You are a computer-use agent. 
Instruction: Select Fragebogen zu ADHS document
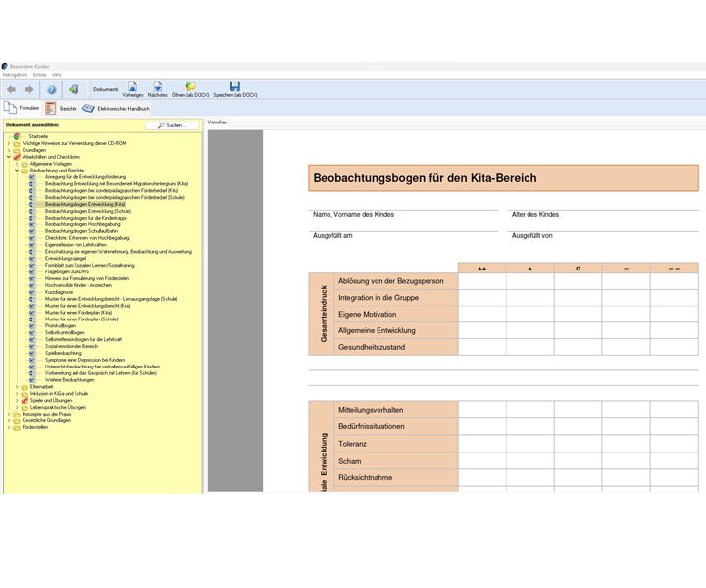click(x=67, y=271)
